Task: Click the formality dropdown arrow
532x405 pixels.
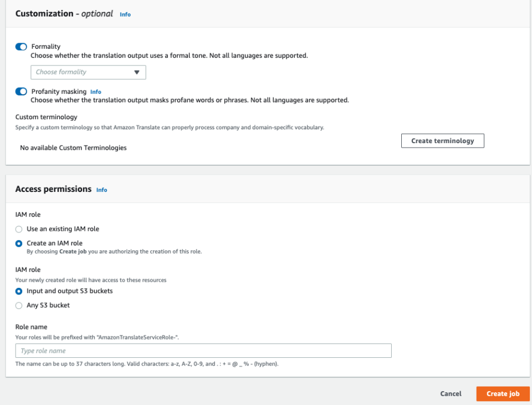Action: click(136, 72)
